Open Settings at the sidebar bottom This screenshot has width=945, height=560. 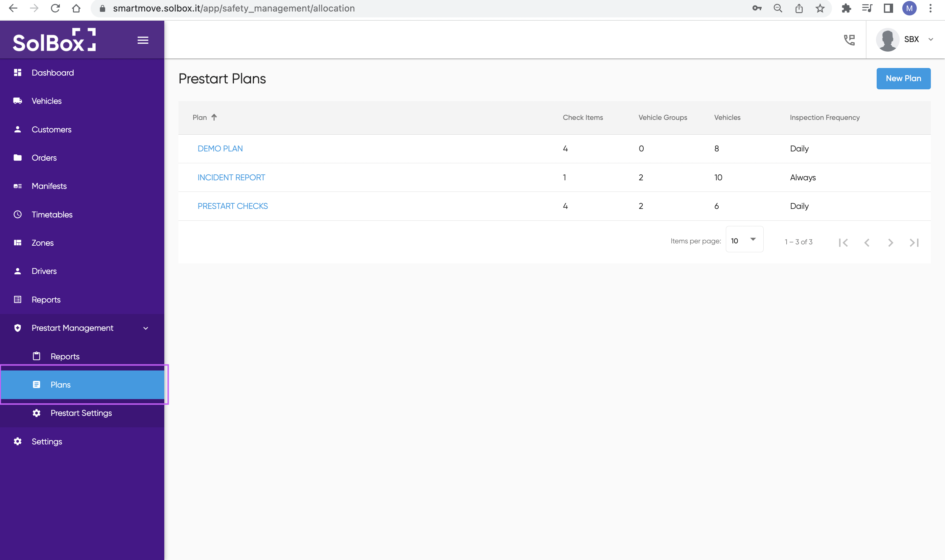pyautogui.click(x=82, y=441)
